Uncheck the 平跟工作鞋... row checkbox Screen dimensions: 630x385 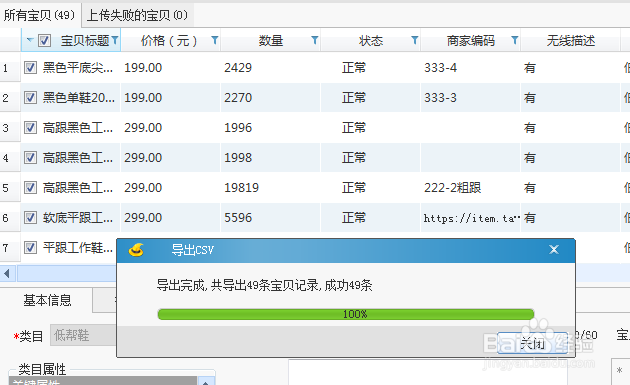tap(31, 248)
